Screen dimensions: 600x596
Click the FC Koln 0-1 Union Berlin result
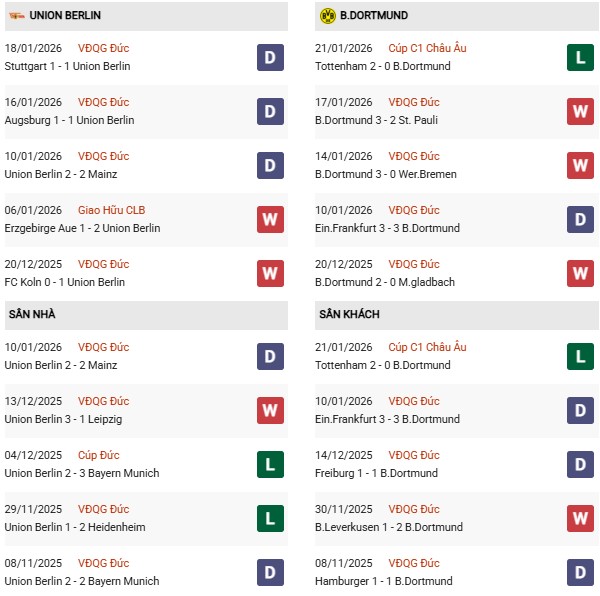tap(65, 282)
